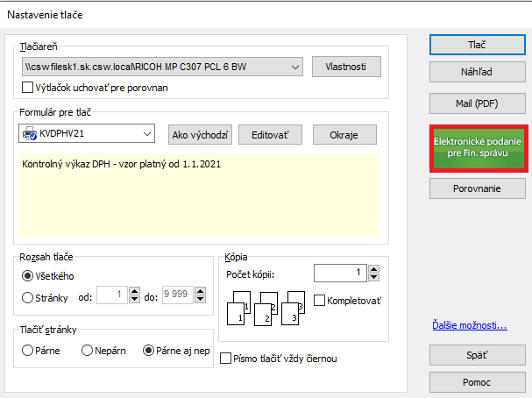Click Elektronické podanie pre Fin. správu

point(477,148)
